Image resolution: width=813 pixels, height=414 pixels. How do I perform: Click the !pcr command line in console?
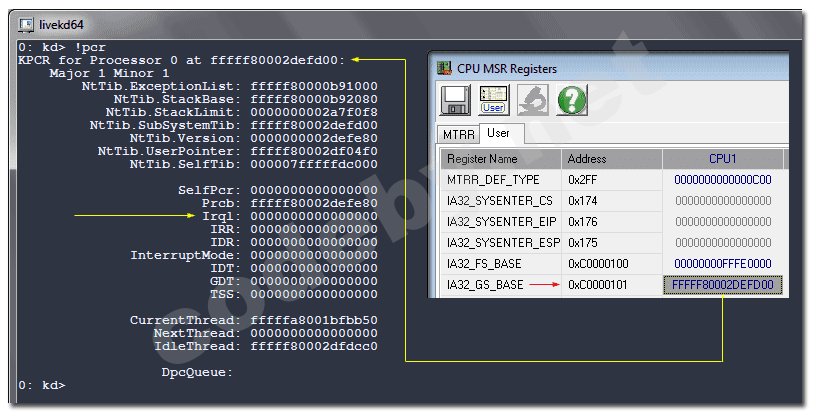pos(62,47)
